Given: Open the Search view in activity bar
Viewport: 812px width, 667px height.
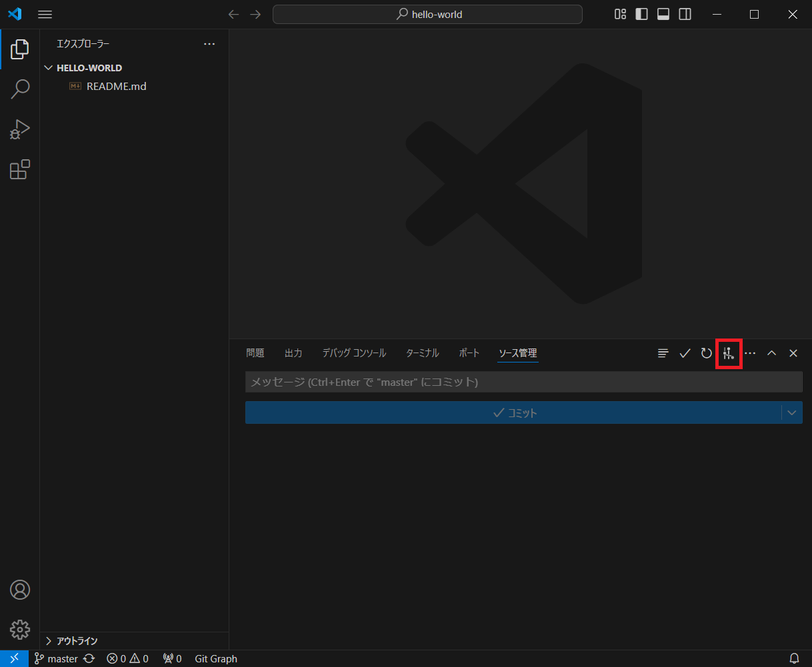Looking at the screenshot, I should 20,89.
